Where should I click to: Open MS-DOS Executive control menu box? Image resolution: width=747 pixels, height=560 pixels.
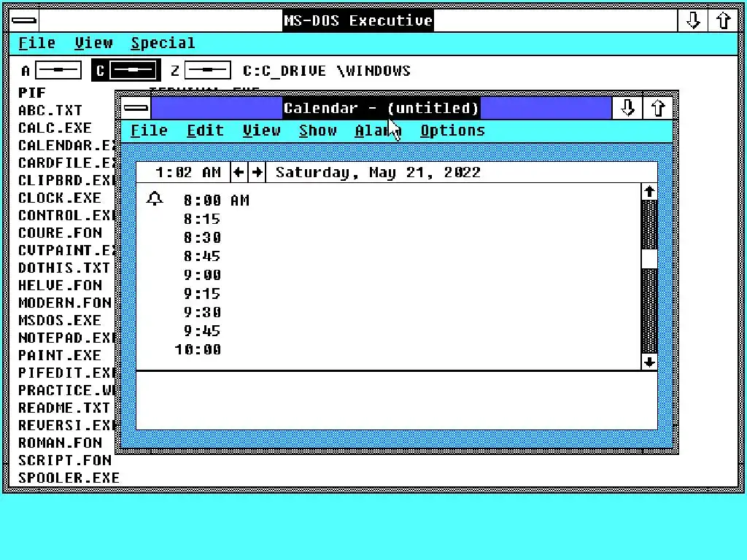click(24, 20)
